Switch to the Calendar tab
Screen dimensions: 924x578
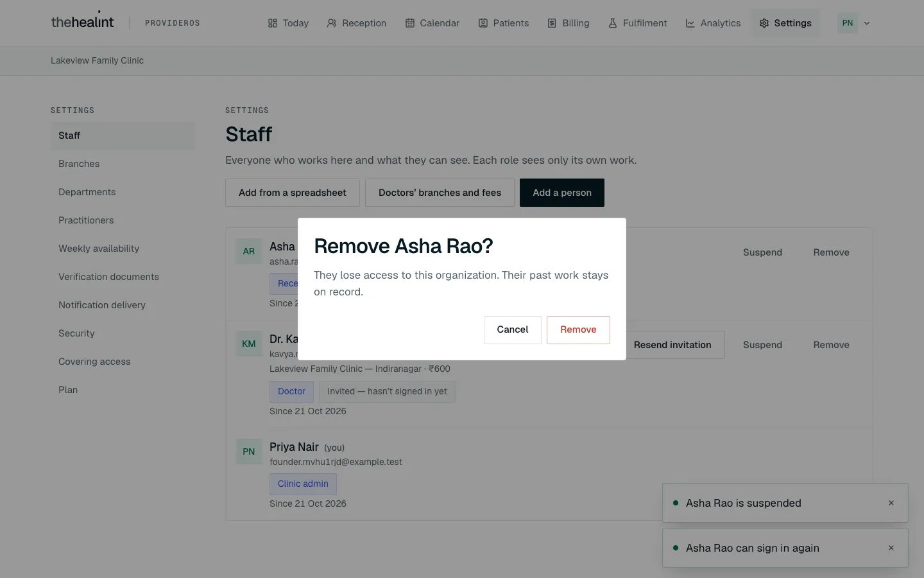(432, 23)
